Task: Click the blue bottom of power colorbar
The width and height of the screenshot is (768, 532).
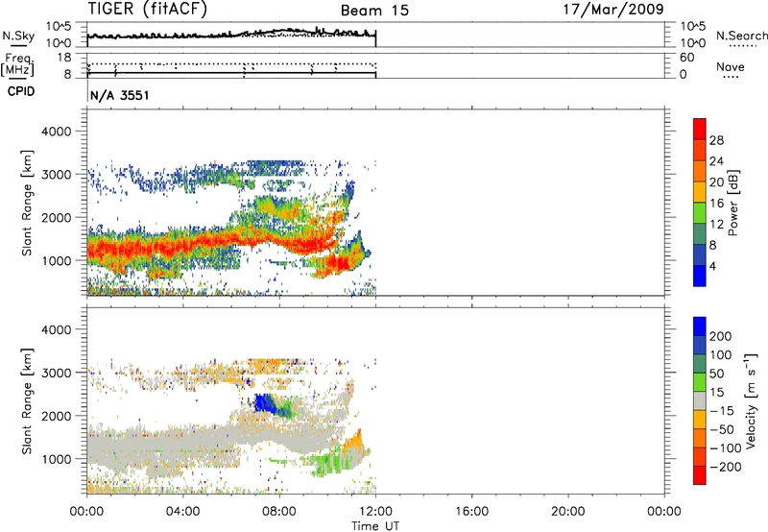Action: coord(700,276)
